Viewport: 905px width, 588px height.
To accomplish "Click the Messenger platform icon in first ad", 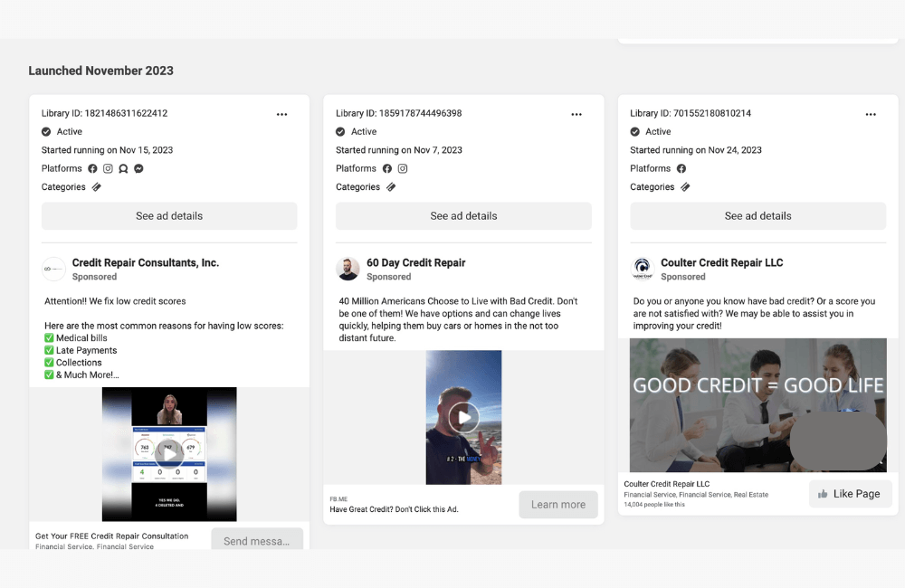I will (138, 168).
